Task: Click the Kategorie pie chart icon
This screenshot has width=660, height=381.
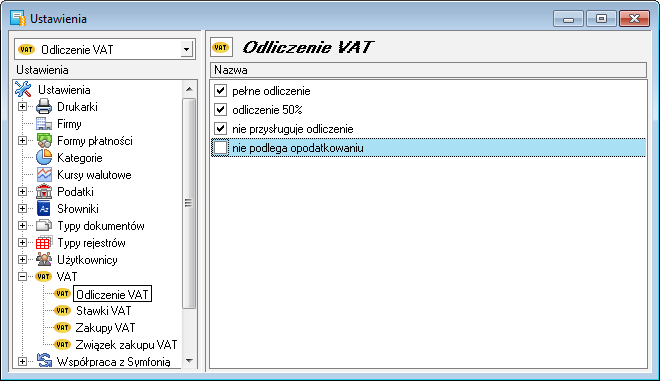Action: (44, 157)
